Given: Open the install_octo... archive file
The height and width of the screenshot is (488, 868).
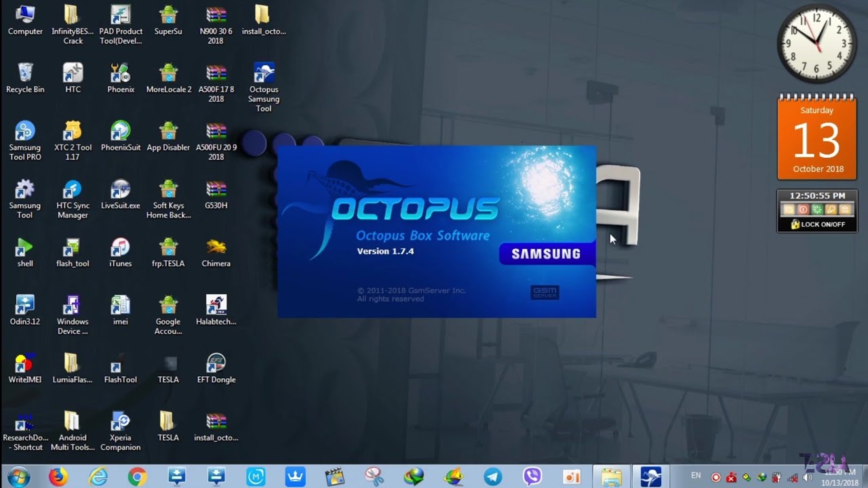Looking at the screenshot, I should (x=216, y=426).
